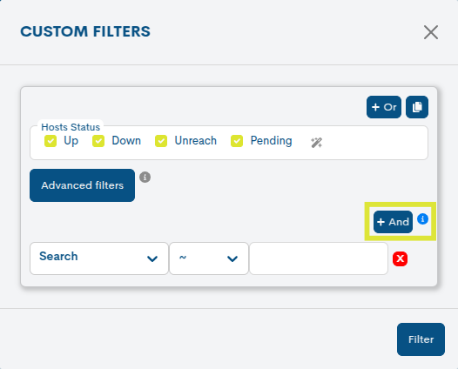Uncheck the Up host status
Image resolution: width=458 pixels, height=369 pixels.
(50, 141)
